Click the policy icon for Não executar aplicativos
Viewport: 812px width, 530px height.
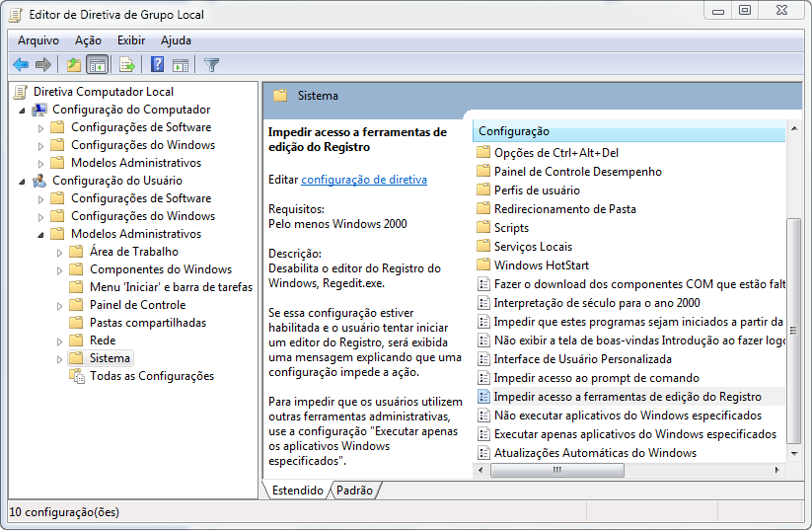[x=483, y=416]
